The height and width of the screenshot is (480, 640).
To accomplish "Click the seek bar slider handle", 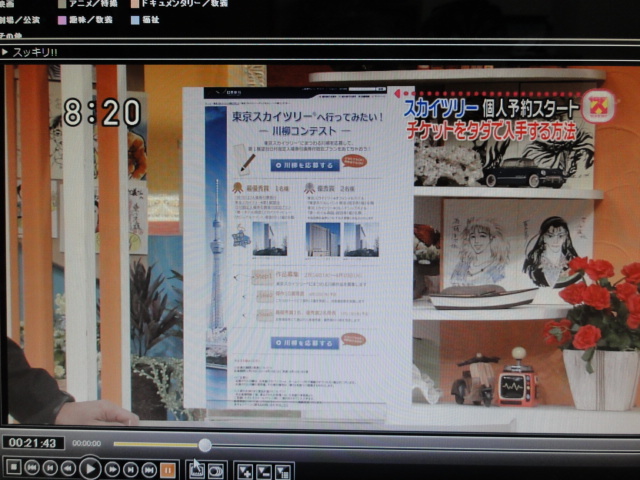I will pyautogui.click(x=204, y=445).
